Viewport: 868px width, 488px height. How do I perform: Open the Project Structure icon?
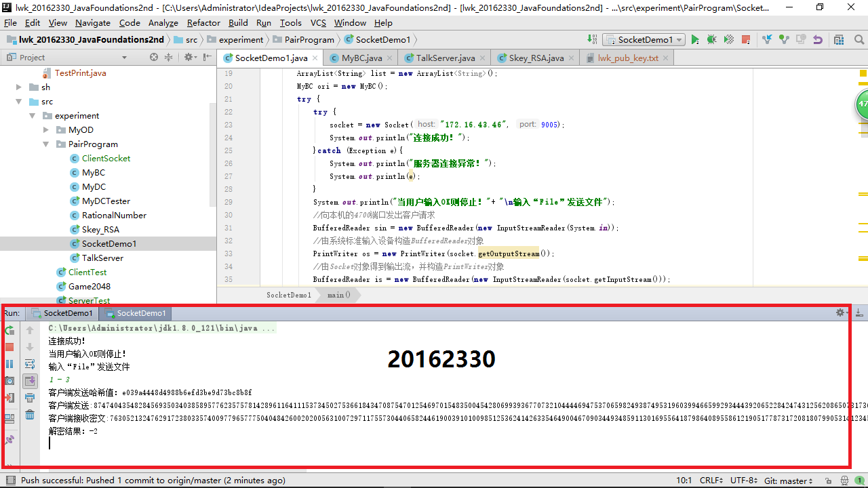tap(839, 40)
